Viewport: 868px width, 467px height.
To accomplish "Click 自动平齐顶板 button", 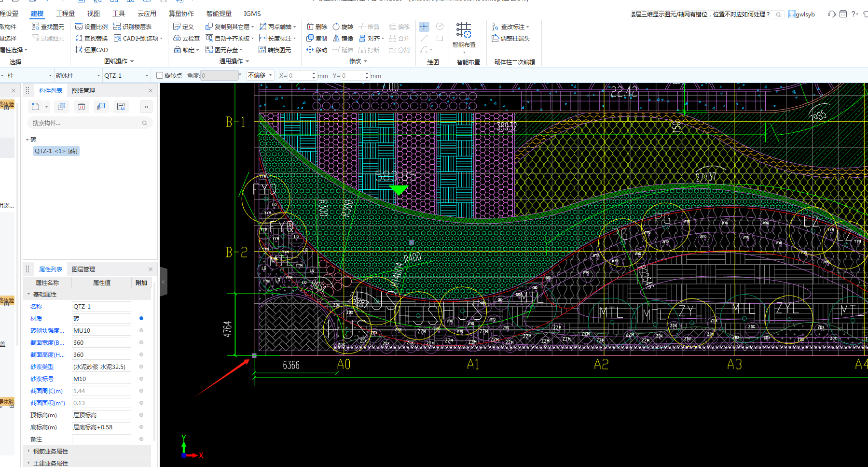I will [x=230, y=38].
